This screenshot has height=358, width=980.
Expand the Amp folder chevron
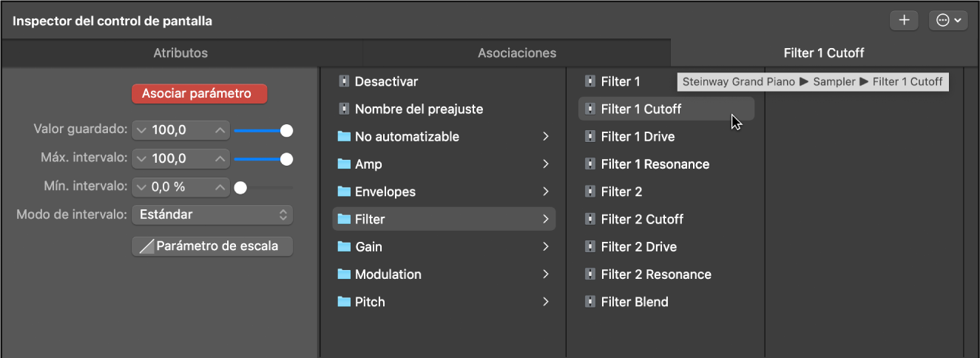[546, 164]
